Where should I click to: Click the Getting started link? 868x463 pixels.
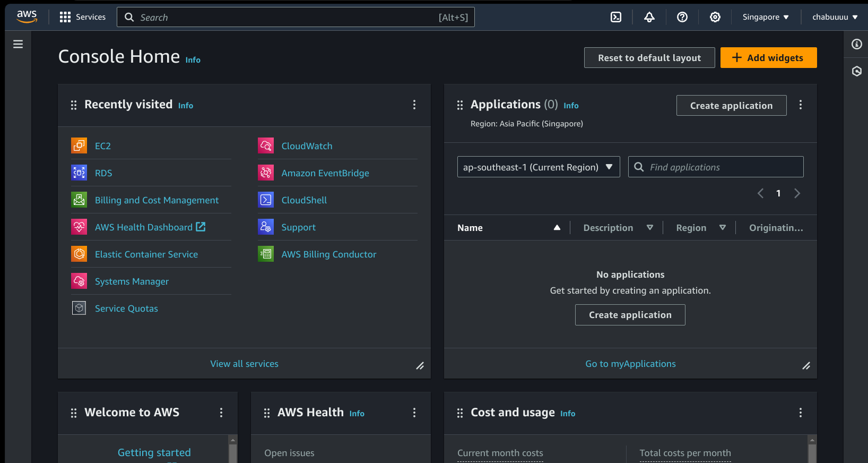coord(154,452)
